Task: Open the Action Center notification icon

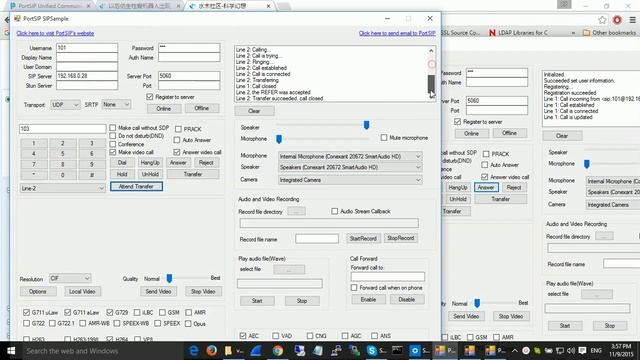Action: [x=582, y=351]
